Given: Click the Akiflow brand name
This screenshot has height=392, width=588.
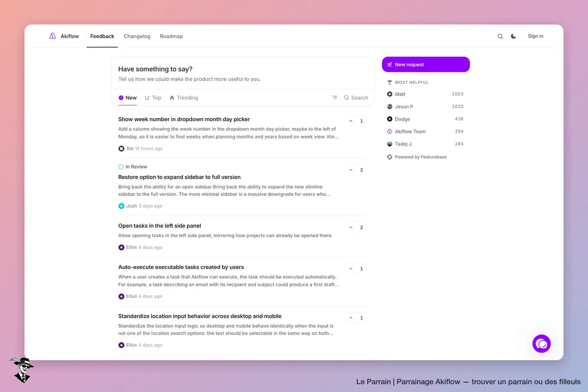Looking at the screenshot, I should (x=70, y=36).
